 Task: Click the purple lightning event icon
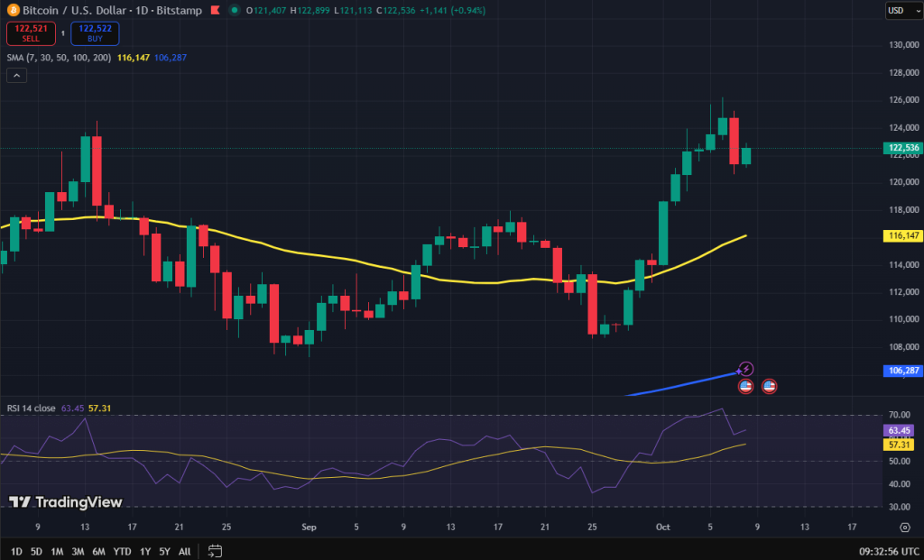[x=746, y=368]
